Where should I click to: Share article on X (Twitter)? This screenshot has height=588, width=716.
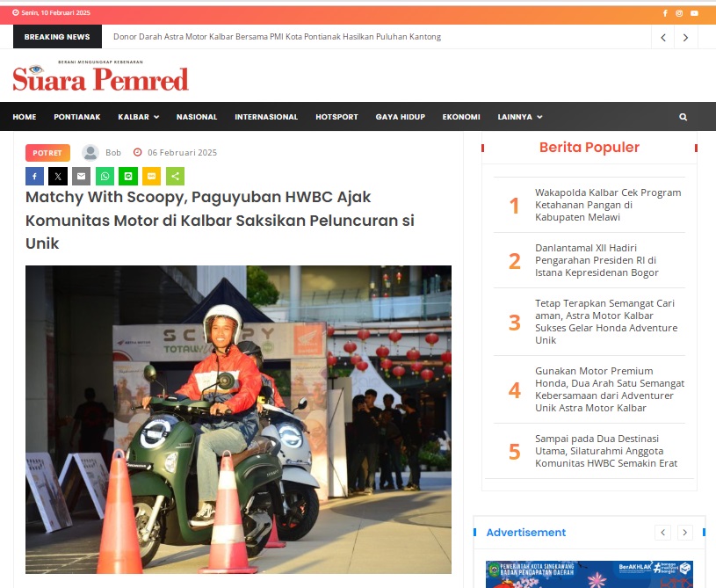[58, 177]
